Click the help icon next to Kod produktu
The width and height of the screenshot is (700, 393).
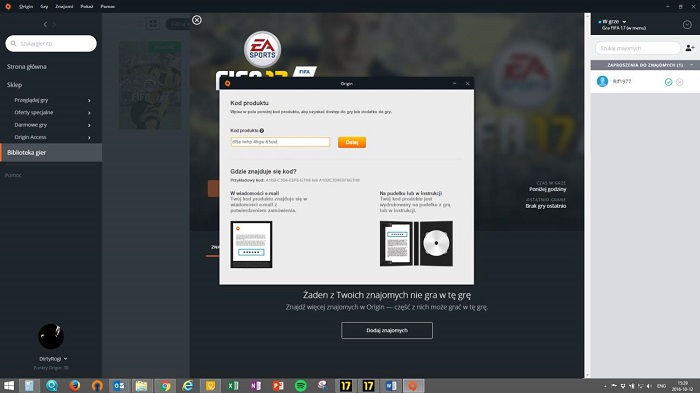click(262, 130)
